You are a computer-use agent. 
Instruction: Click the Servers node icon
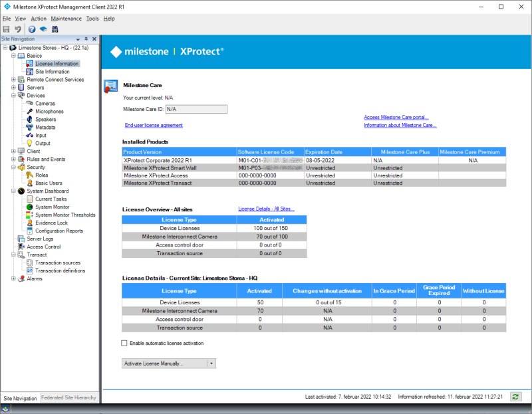tap(21, 88)
